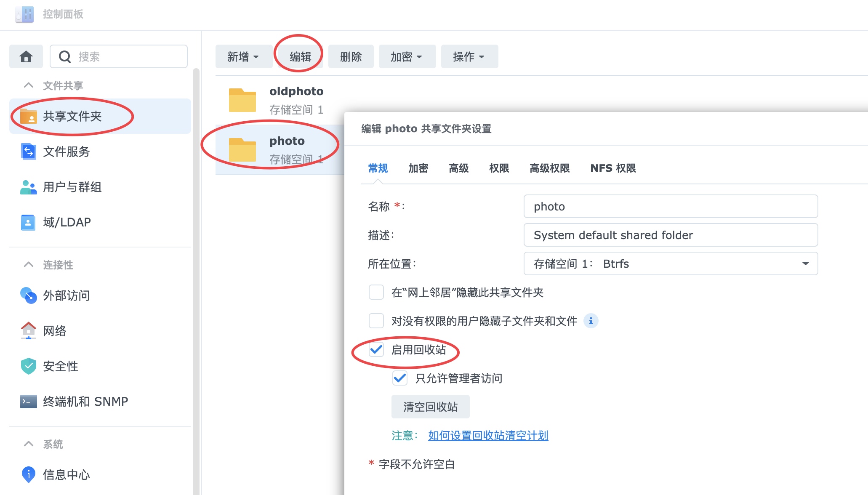Open the 所在位置 storage dropdown

tap(671, 263)
